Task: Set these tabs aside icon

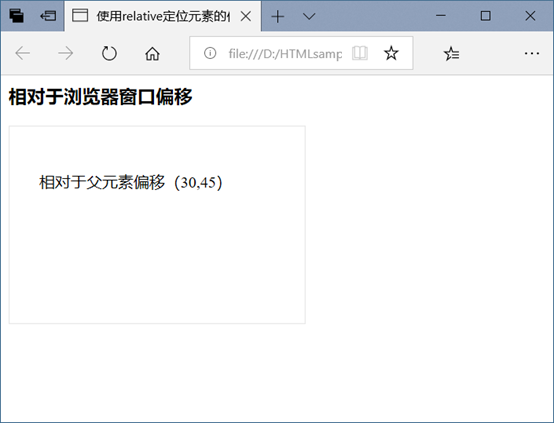Action: coord(48,16)
